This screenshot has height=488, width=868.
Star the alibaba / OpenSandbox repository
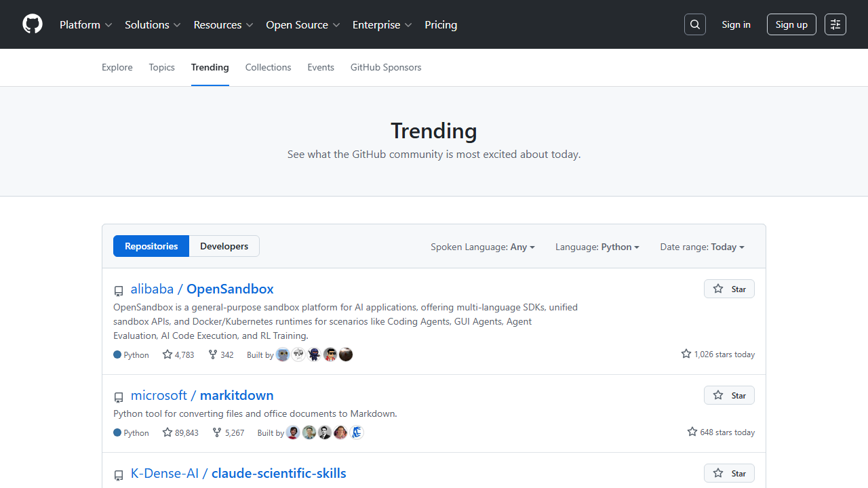coord(729,289)
